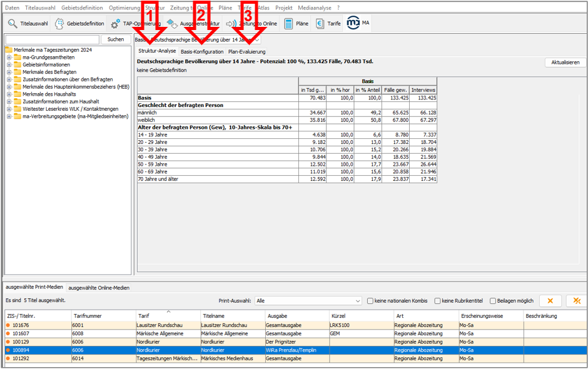Click the Gebietsdefinition head icon
The height and width of the screenshot is (369, 588).
[x=59, y=24]
